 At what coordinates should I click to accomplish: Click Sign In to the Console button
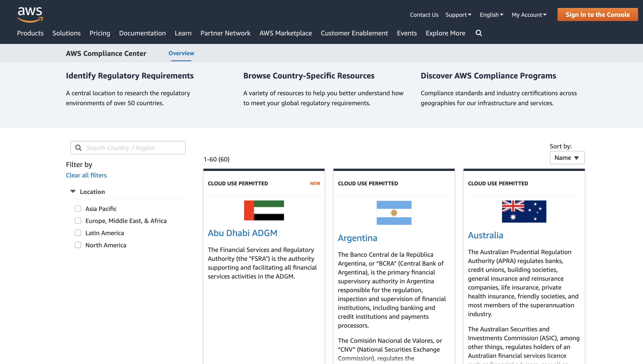[598, 15]
